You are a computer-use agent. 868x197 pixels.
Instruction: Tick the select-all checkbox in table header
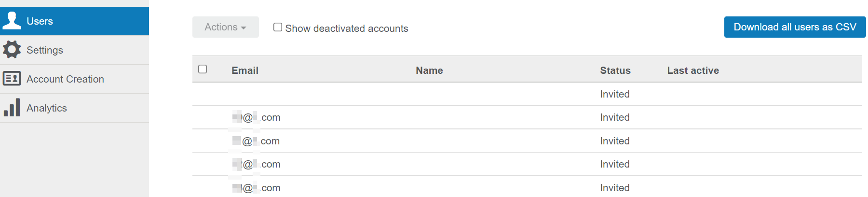pyautogui.click(x=203, y=69)
